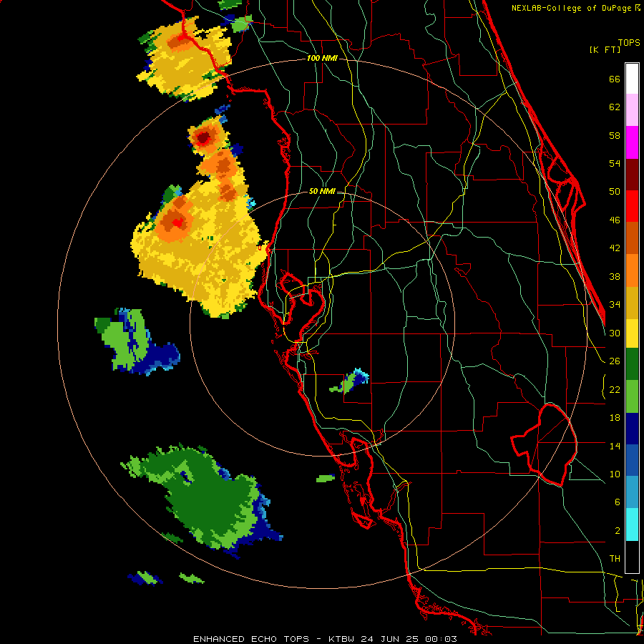The width and height of the screenshot is (644, 644).
Task: Click the 54 value in the legend
Action: click(615, 163)
